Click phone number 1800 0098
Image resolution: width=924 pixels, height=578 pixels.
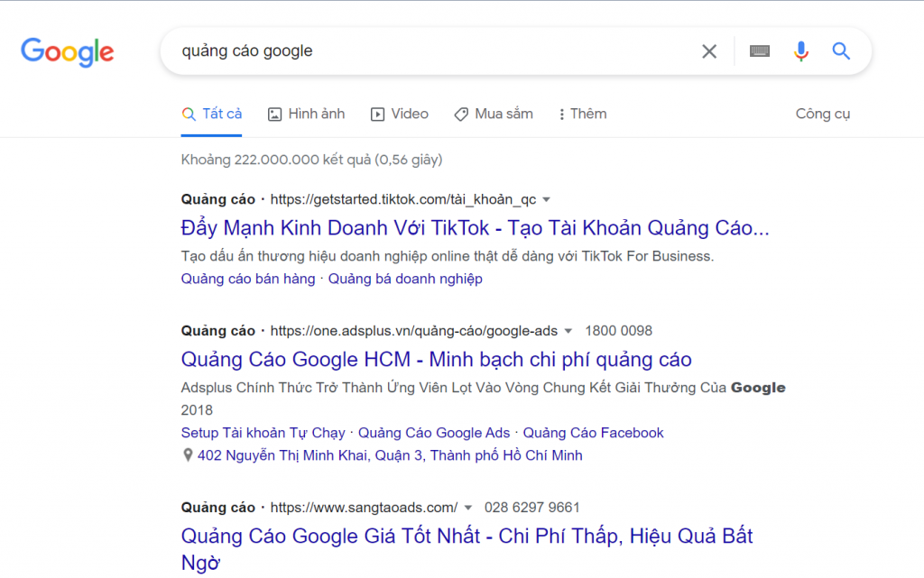tap(618, 331)
